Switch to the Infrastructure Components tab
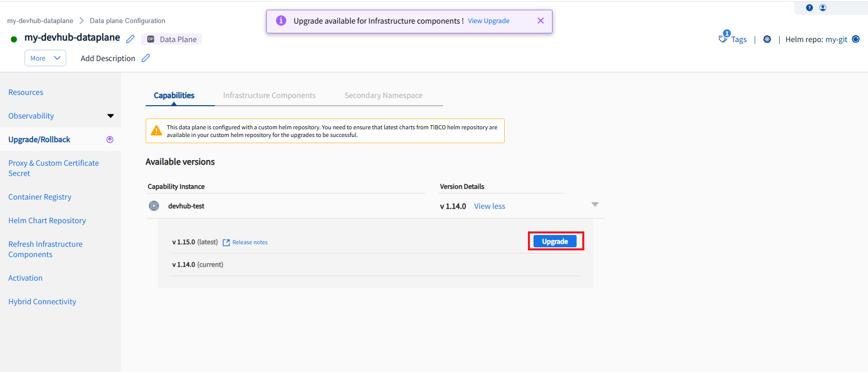This screenshot has height=372, width=868. click(x=269, y=95)
